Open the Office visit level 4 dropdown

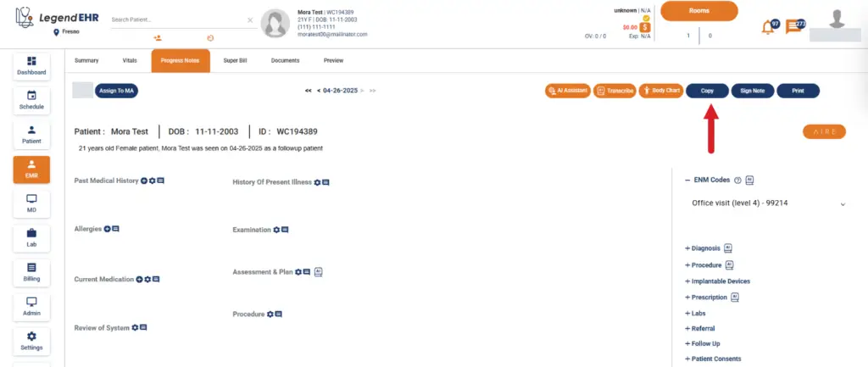(766, 203)
